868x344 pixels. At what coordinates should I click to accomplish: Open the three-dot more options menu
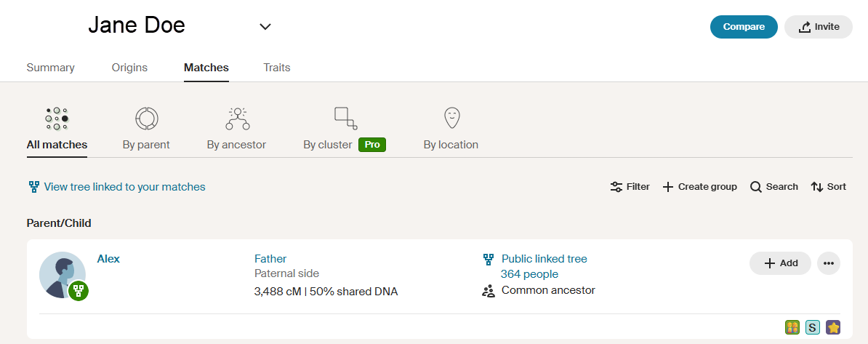click(x=829, y=263)
